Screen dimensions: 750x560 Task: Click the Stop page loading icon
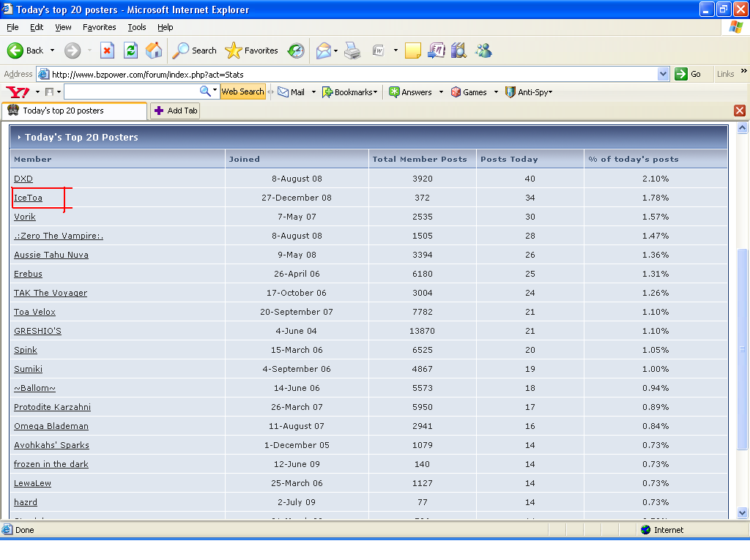click(107, 51)
